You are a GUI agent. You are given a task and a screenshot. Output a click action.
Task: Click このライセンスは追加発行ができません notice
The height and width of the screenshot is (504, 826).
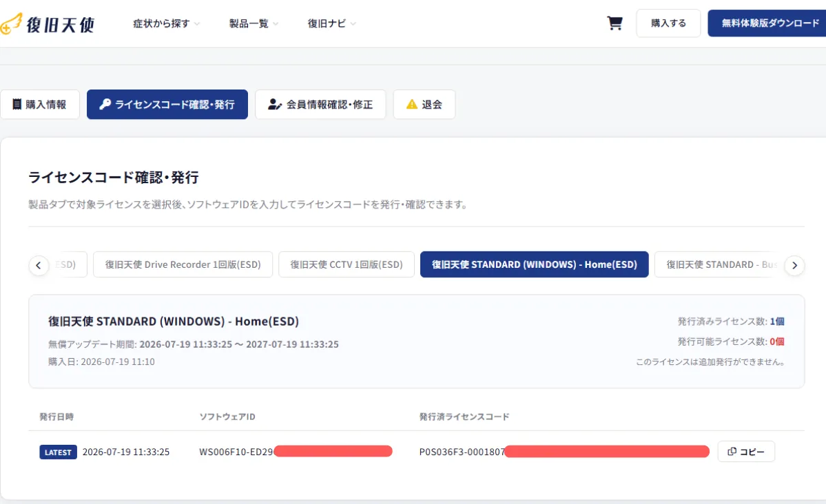tap(711, 361)
